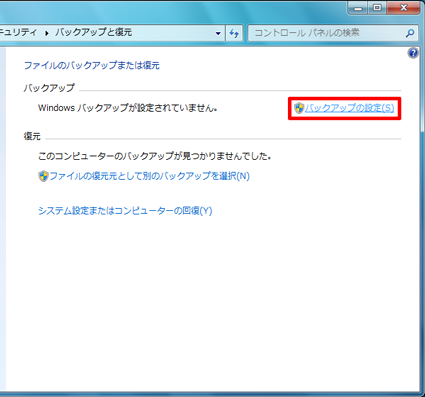The height and width of the screenshot is (397, 425).
Task: Minimize the control panel window
Action: tap(358, 8)
